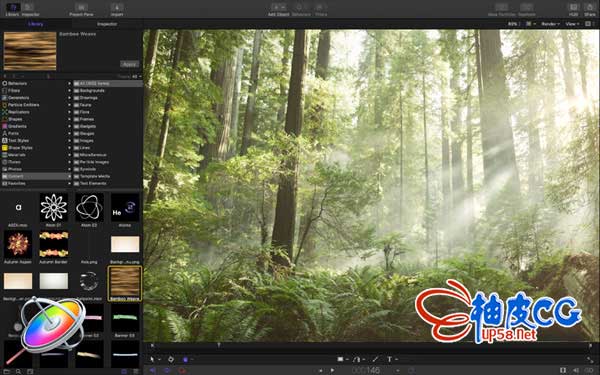Select the Rectangle shape tool
The image size is (600, 375).
340,359
